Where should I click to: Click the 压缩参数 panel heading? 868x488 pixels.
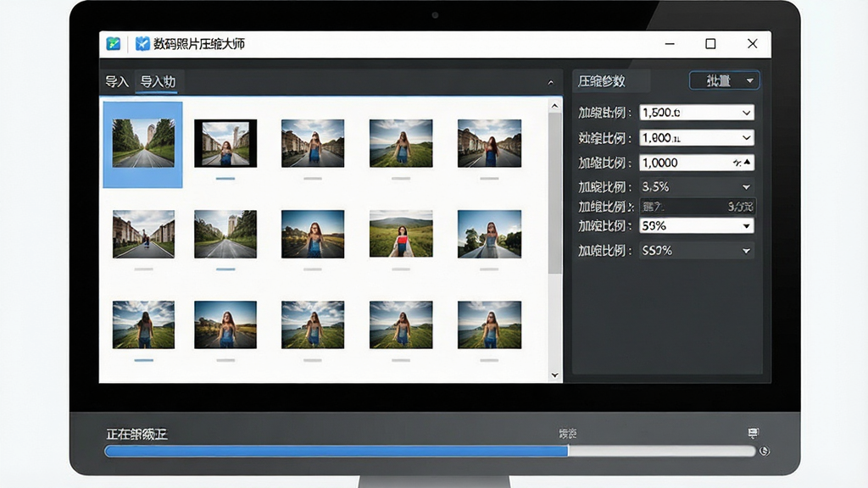pyautogui.click(x=602, y=81)
